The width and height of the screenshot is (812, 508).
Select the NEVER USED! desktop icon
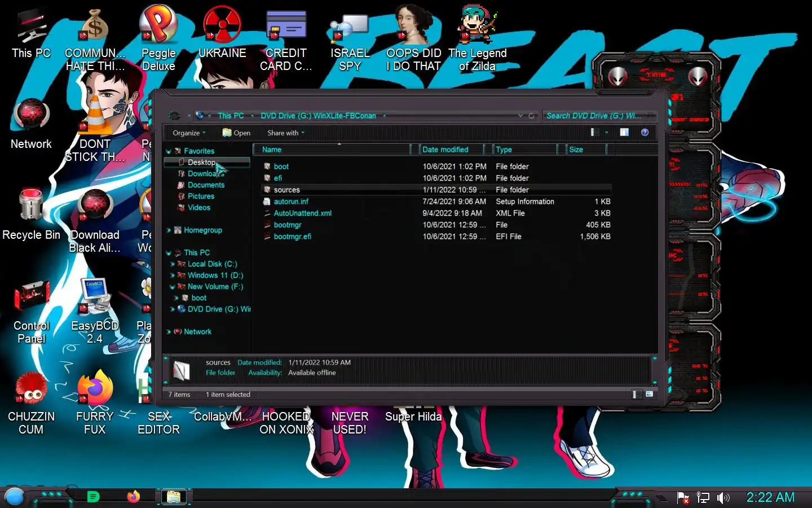coord(350,423)
